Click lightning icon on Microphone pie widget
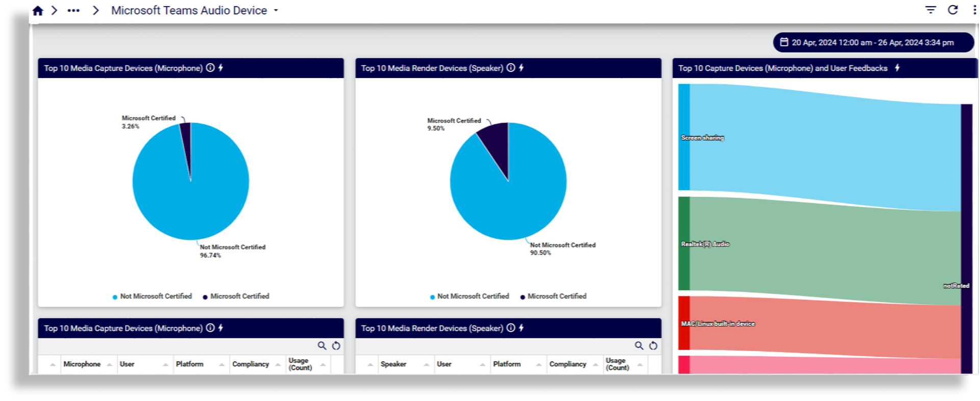This screenshot has height=401, width=980. [221, 68]
